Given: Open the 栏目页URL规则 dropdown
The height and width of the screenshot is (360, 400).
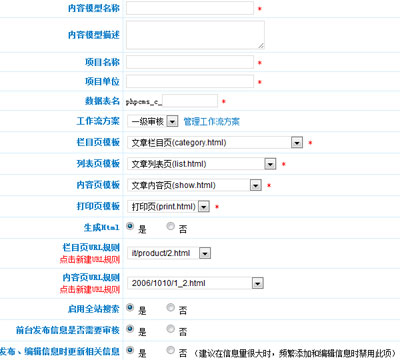Looking at the screenshot, I should coord(169,253).
